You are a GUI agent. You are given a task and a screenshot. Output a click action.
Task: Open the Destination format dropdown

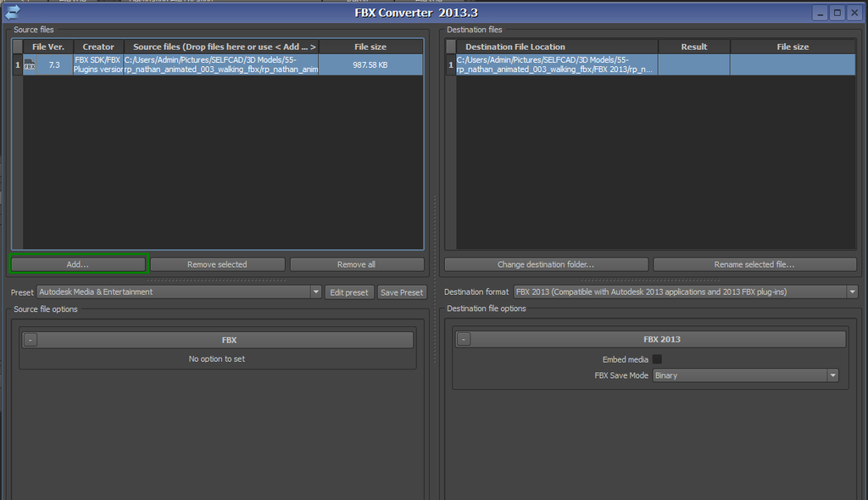(x=852, y=292)
